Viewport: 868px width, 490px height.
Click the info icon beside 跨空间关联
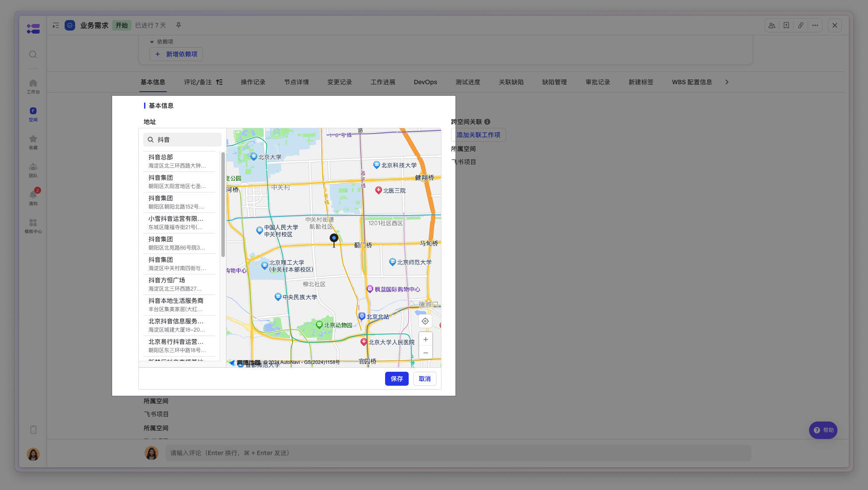pos(487,122)
